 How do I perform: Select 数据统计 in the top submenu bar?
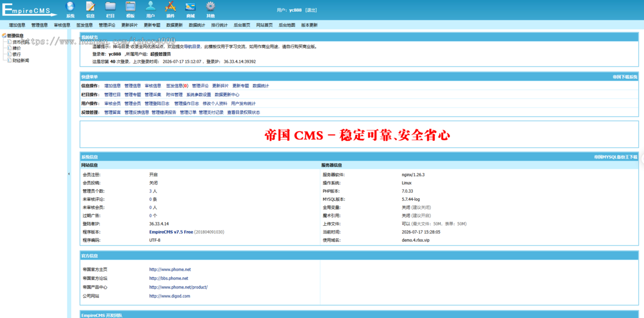click(197, 25)
